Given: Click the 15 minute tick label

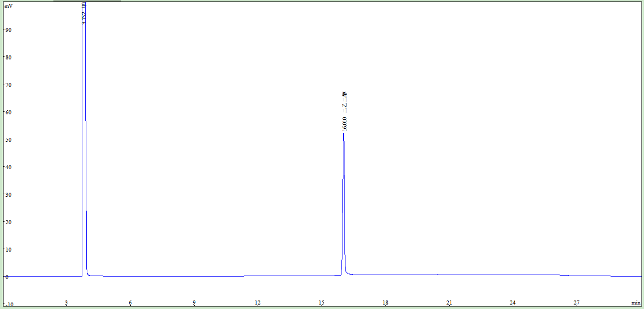Looking at the screenshot, I should pyautogui.click(x=322, y=303).
